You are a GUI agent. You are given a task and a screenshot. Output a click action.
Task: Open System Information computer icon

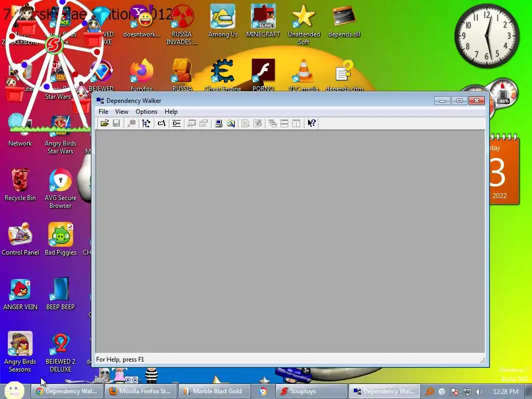coord(219,123)
